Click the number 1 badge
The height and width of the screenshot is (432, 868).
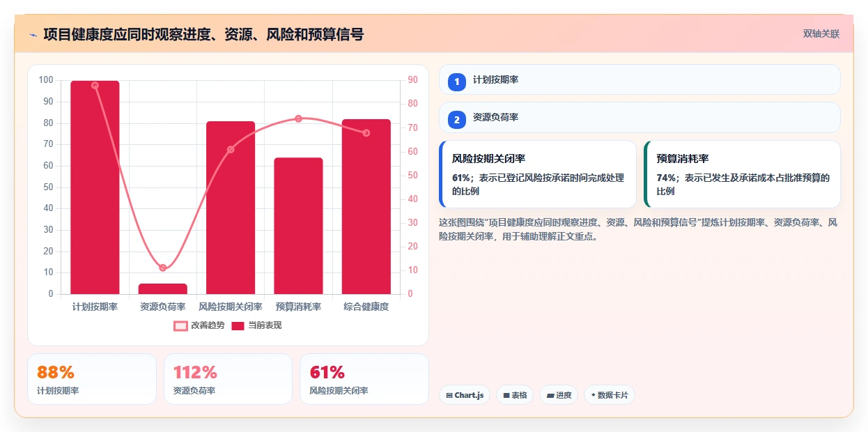click(457, 82)
